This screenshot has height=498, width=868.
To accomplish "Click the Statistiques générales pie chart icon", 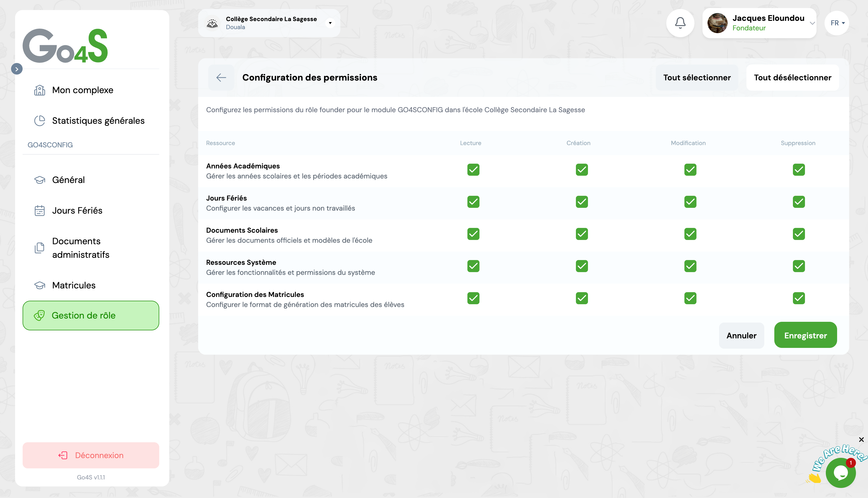I will tap(40, 121).
